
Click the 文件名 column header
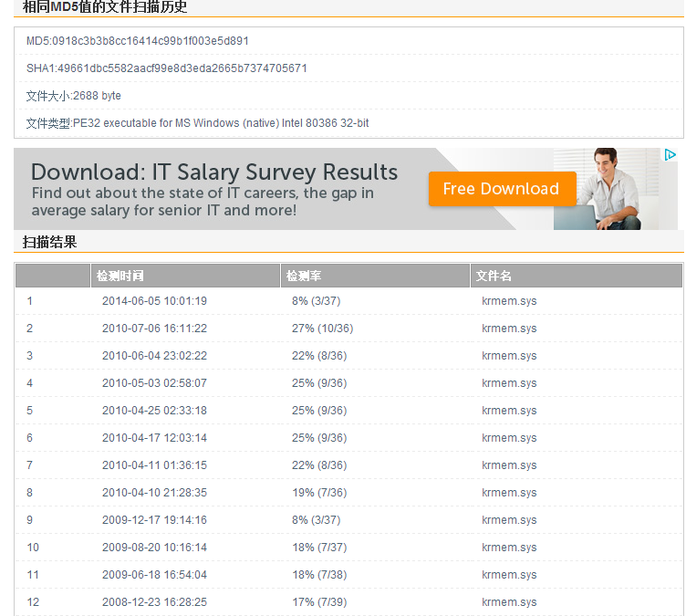click(x=577, y=276)
